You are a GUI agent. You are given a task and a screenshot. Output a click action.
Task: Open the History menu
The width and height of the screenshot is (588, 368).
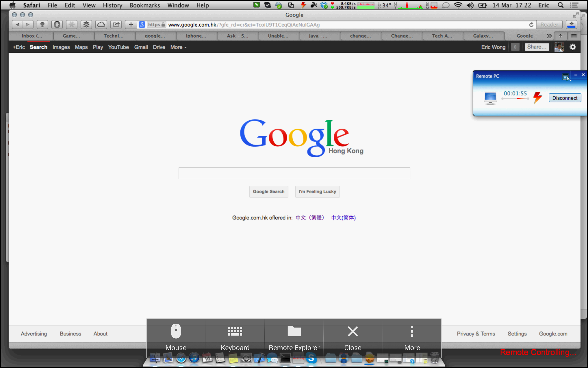[113, 5]
